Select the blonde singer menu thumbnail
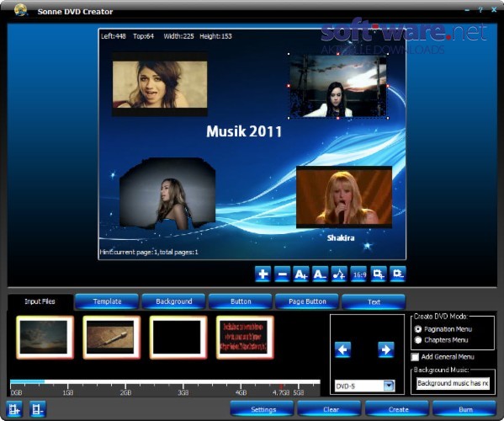Image resolution: width=504 pixels, height=421 pixels. coord(344,197)
